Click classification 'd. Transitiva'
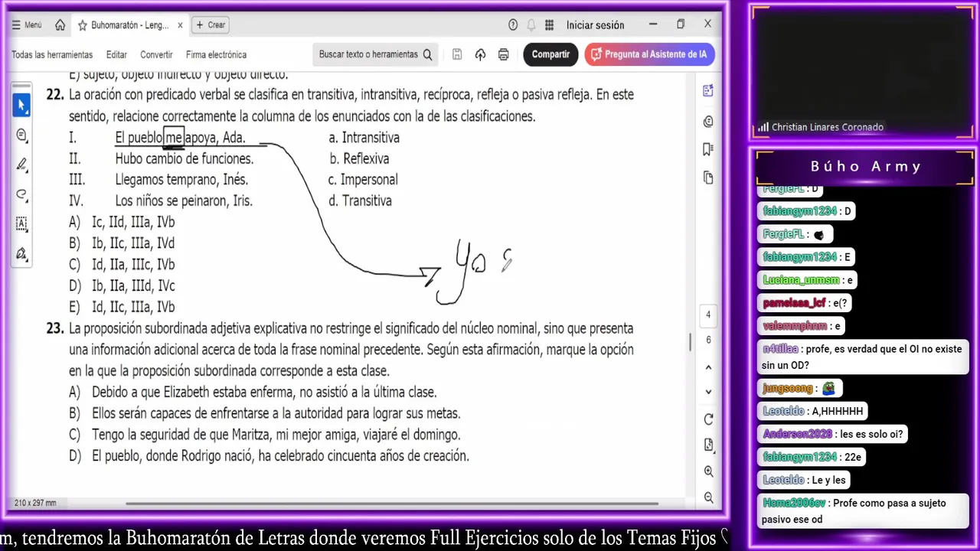The image size is (980, 551). click(x=360, y=201)
